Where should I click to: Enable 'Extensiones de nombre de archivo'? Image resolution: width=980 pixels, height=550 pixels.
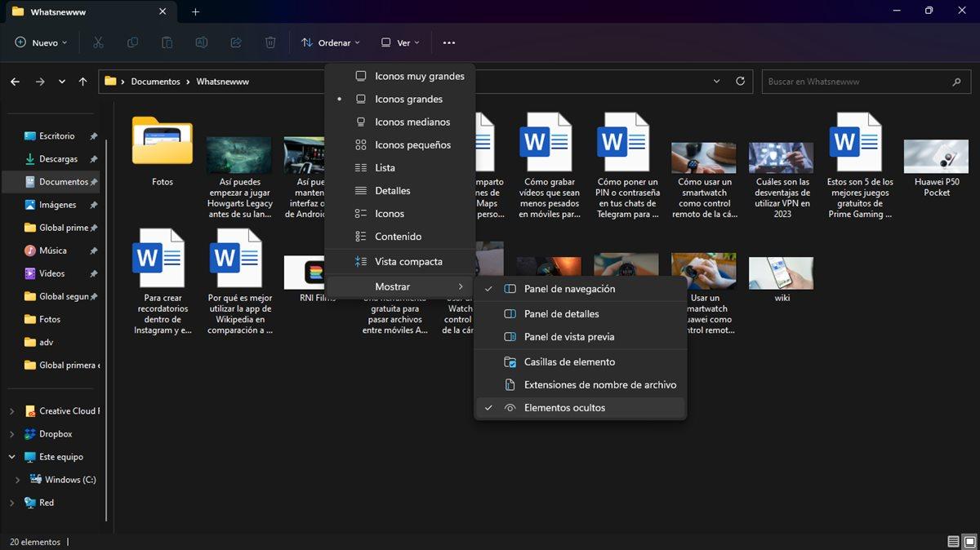599,384
